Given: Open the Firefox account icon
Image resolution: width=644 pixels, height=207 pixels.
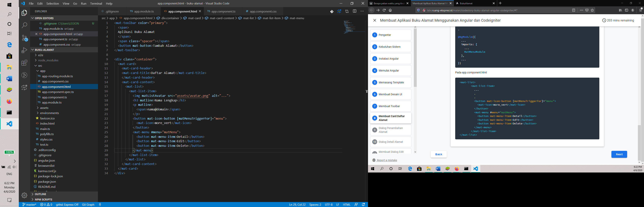Looking at the screenshot, I should click(633, 10).
